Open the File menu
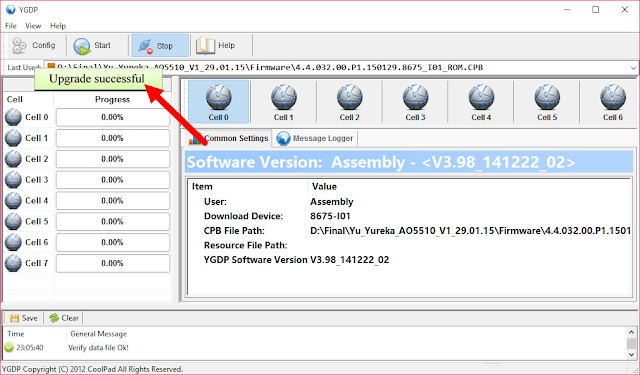640x375 pixels. pyautogui.click(x=11, y=26)
